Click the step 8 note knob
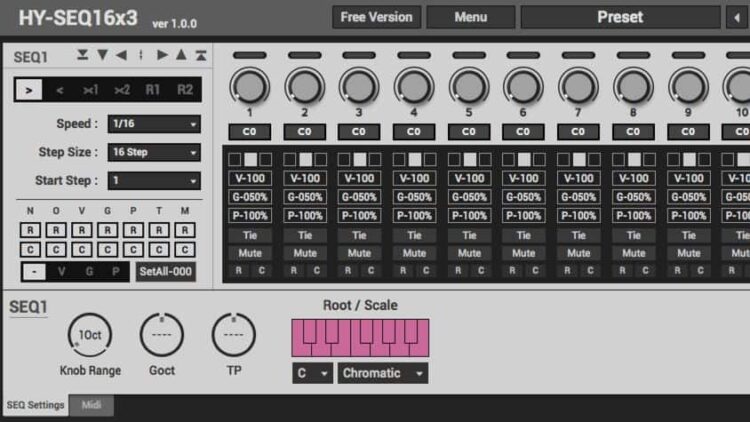This screenshot has width=750, height=422. (633, 87)
